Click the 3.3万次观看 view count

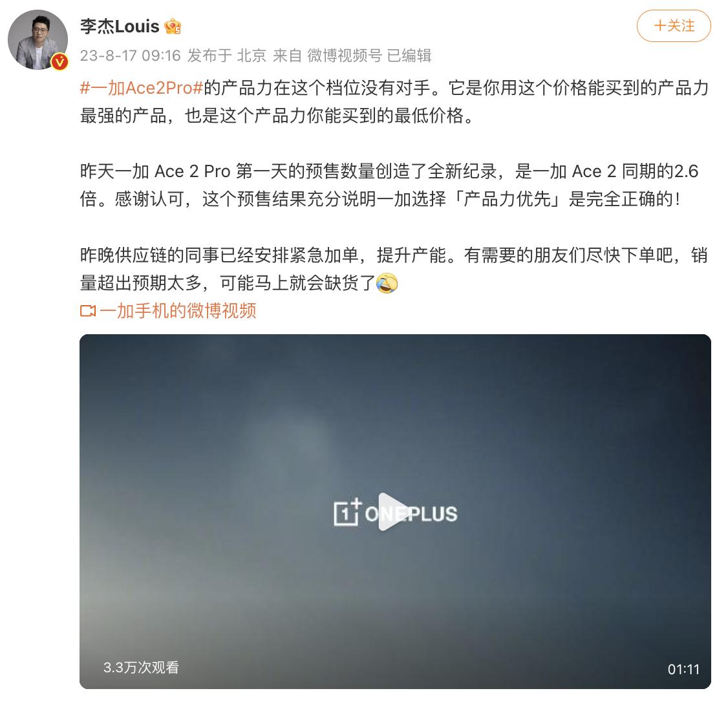(x=141, y=668)
